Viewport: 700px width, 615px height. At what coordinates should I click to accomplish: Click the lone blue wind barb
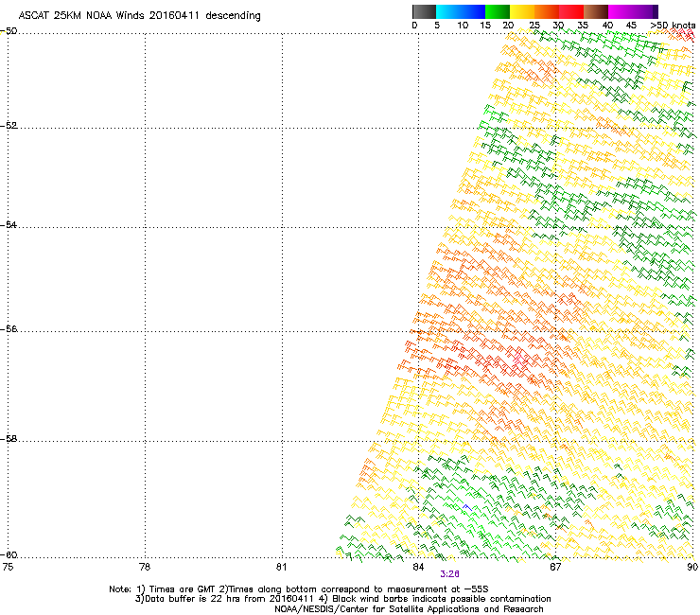click(467, 508)
